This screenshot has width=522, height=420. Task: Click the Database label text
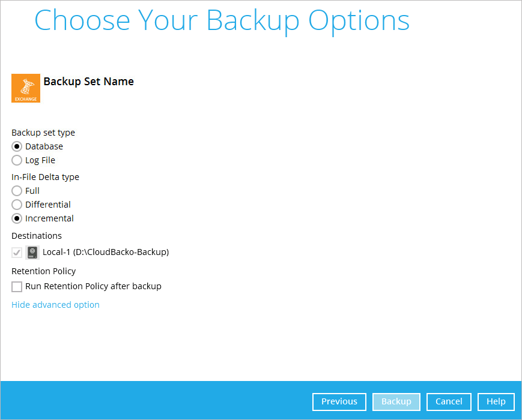(44, 146)
